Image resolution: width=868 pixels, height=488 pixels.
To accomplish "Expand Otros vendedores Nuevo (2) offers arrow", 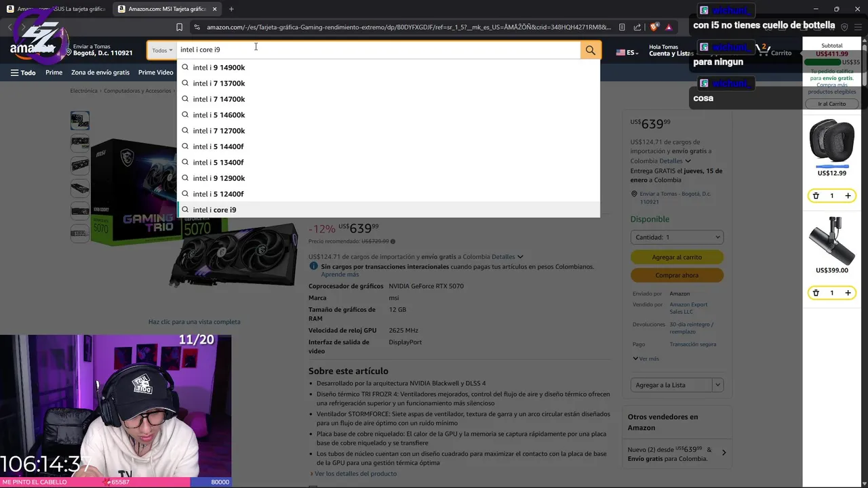I will click(x=724, y=452).
